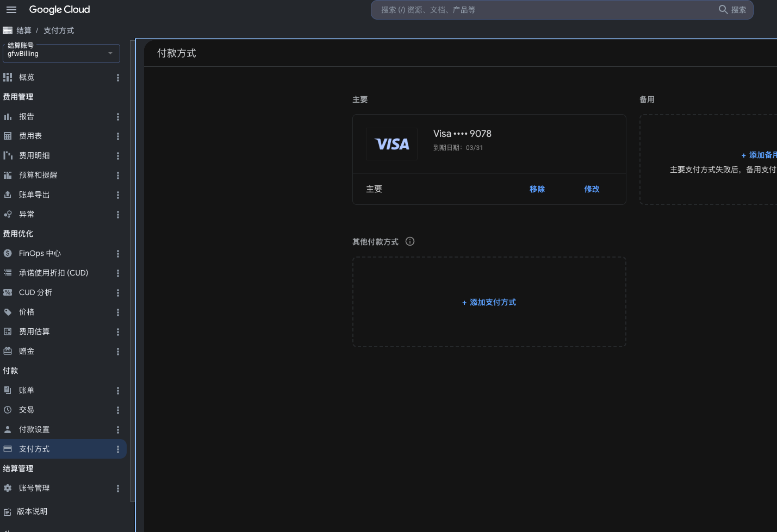Open 交易 in the sidebar
Viewport: 777px width, 532px height.
click(27, 410)
